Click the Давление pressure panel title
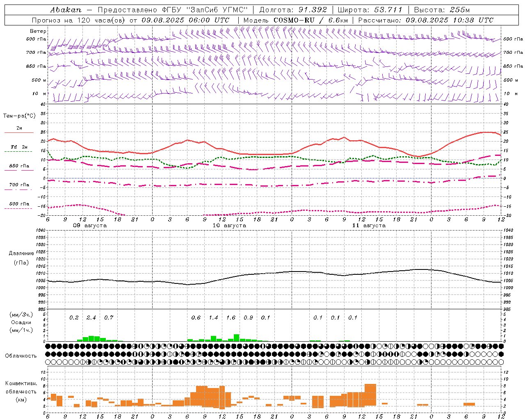Viewport: 525px width, 420px height. (21, 253)
